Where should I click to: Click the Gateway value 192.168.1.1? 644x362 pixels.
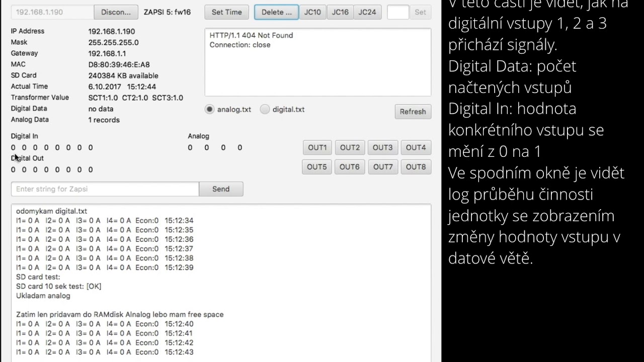pyautogui.click(x=107, y=53)
